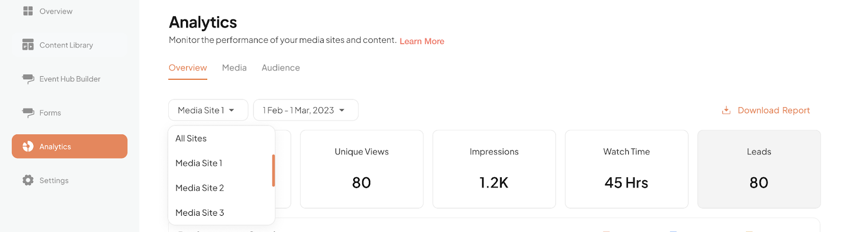This screenshot has height=232, width=868.
Task: Click the Content Library icon
Action: [x=28, y=45]
